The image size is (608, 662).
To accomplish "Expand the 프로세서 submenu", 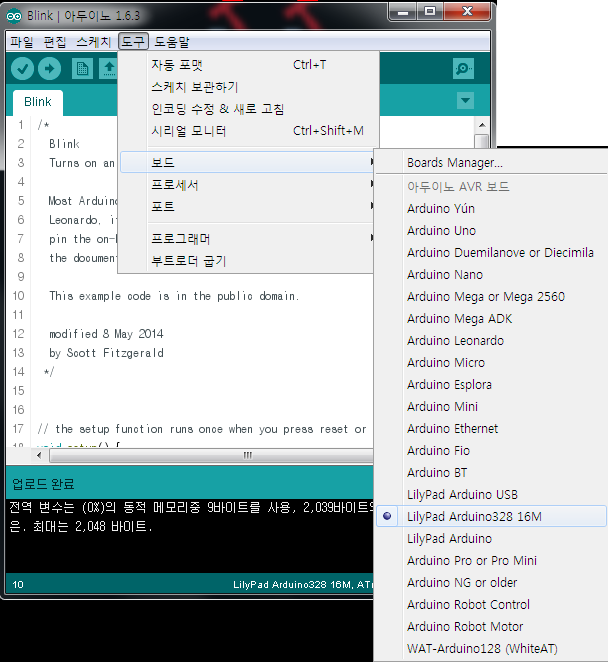I will [248, 184].
